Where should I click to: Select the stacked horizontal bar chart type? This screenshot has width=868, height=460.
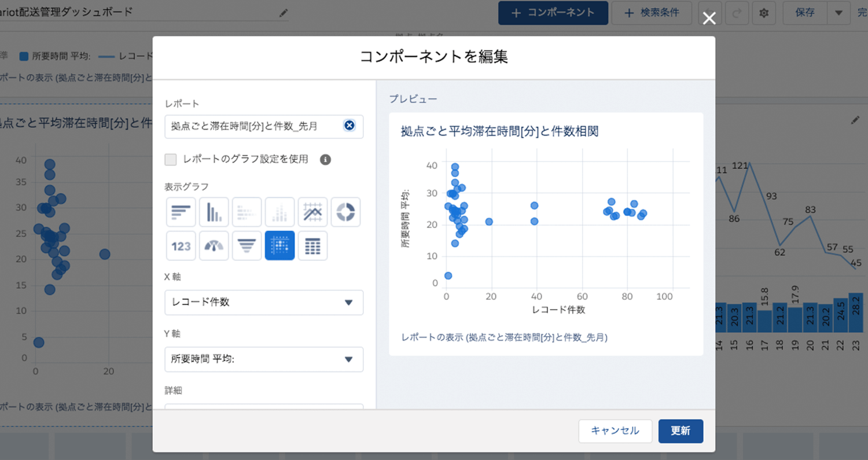click(247, 212)
